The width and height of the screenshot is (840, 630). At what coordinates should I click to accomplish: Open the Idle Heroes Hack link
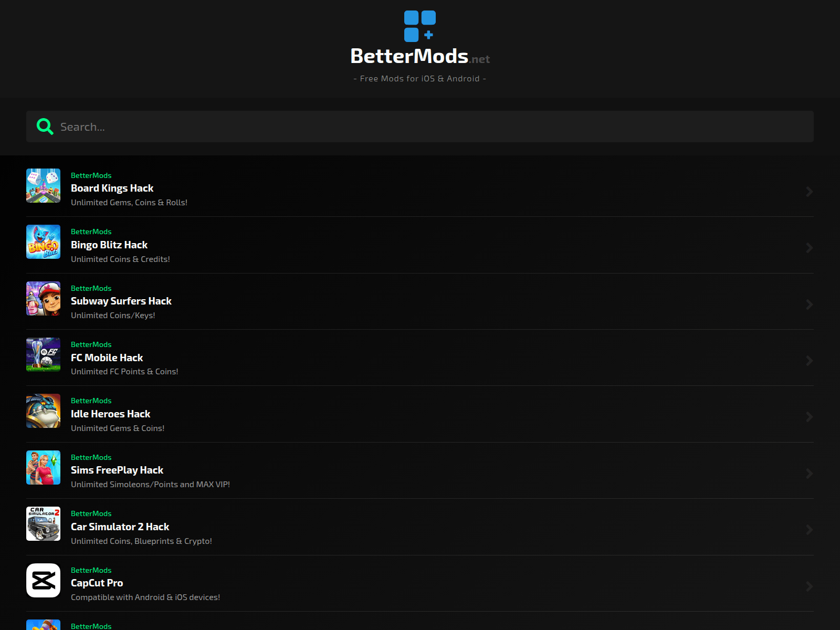click(110, 414)
